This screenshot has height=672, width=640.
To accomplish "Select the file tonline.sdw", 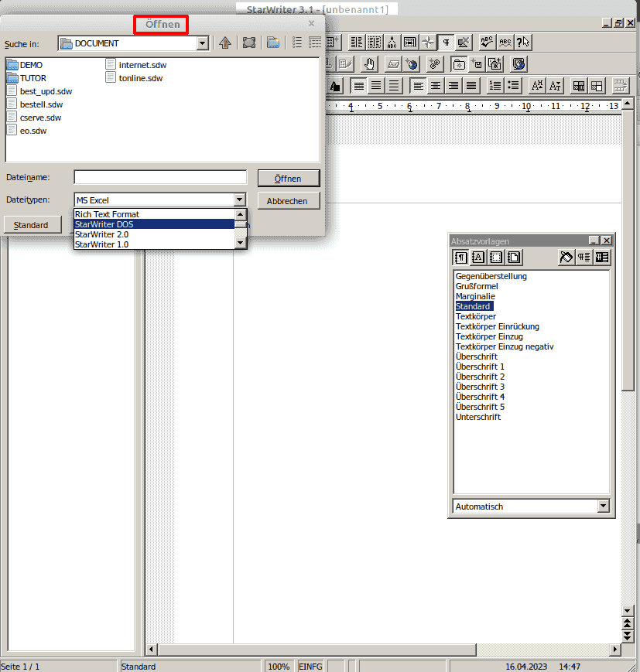I will [134, 78].
